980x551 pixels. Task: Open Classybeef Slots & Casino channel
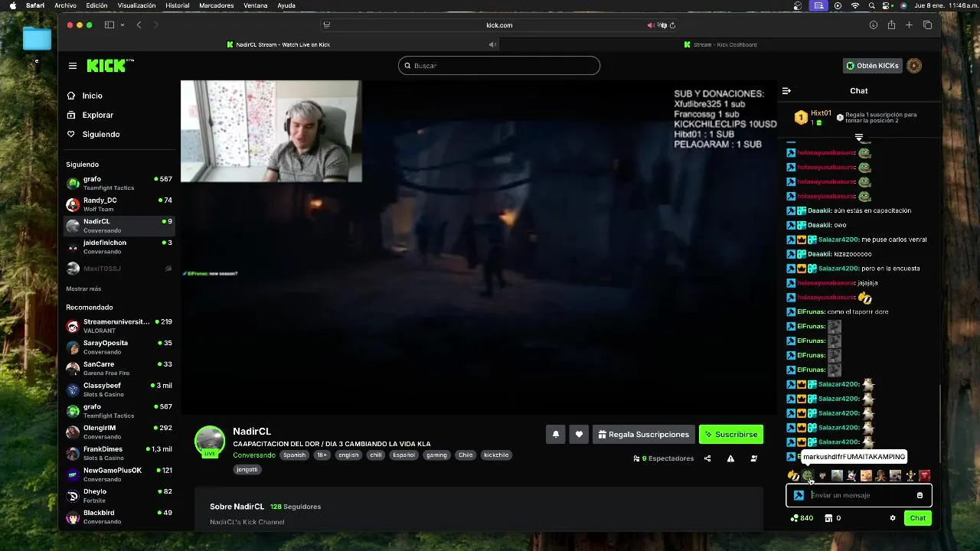[x=119, y=390]
